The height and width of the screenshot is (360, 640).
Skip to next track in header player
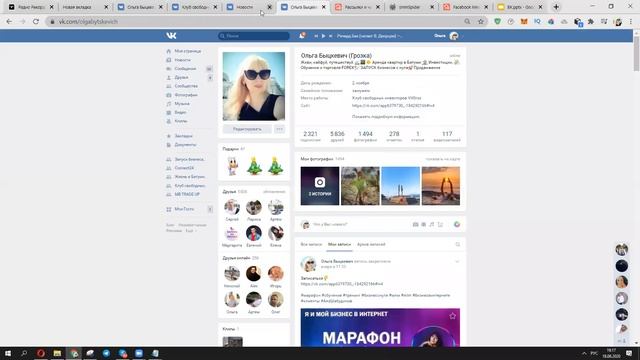click(331, 36)
